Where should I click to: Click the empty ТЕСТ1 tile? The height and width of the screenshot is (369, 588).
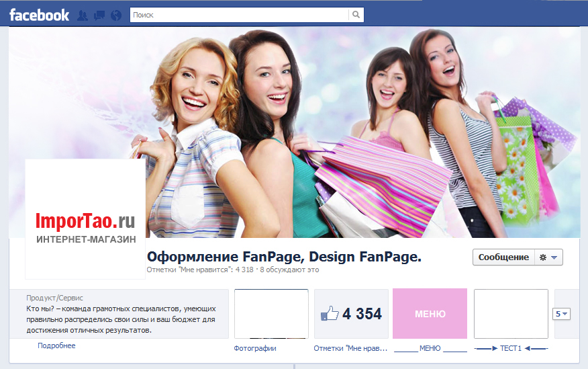tap(511, 314)
